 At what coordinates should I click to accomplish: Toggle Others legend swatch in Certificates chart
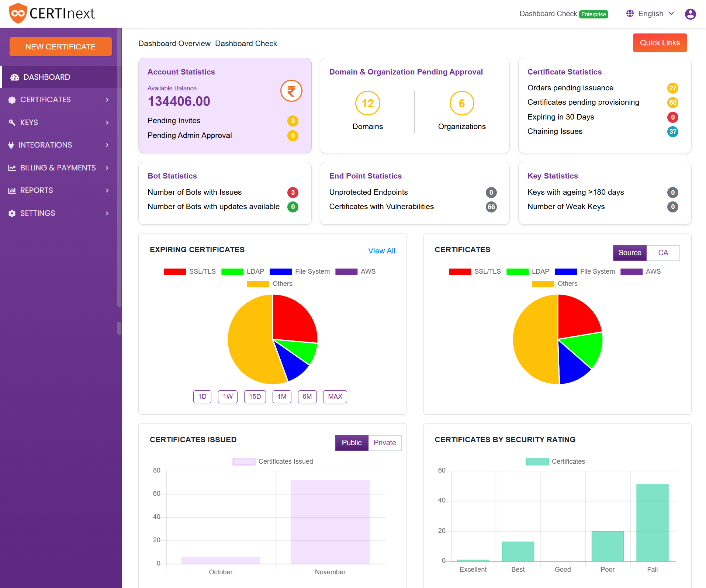(x=543, y=284)
